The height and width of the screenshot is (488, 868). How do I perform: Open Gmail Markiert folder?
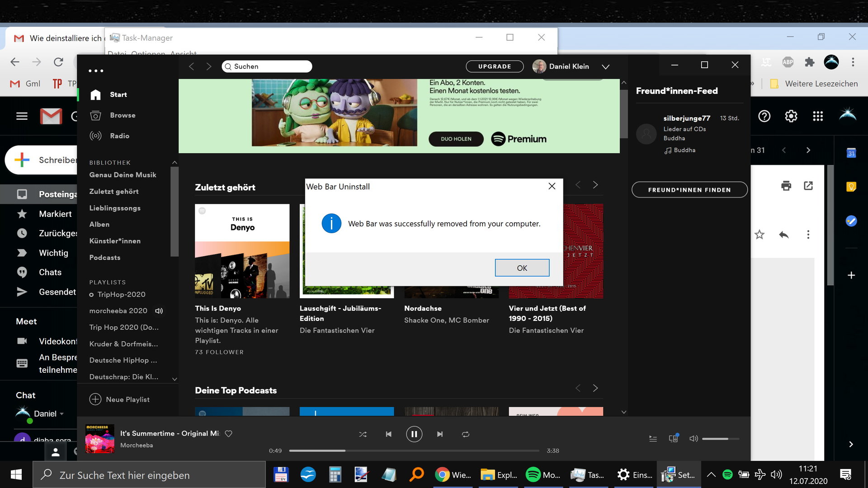(x=55, y=214)
